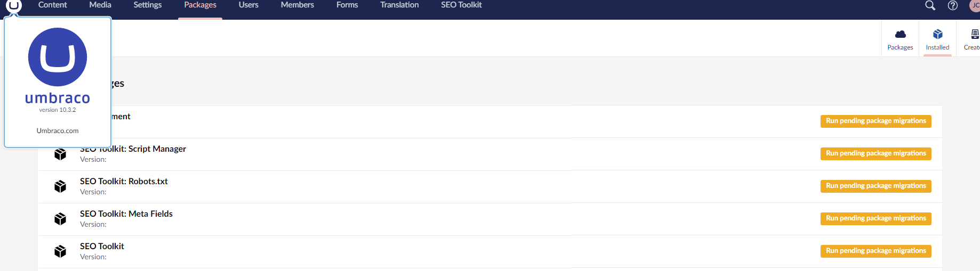This screenshot has height=271, width=980.
Task: Click the Umbraco logo in the top bar
Action: pyautogui.click(x=14, y=5)
